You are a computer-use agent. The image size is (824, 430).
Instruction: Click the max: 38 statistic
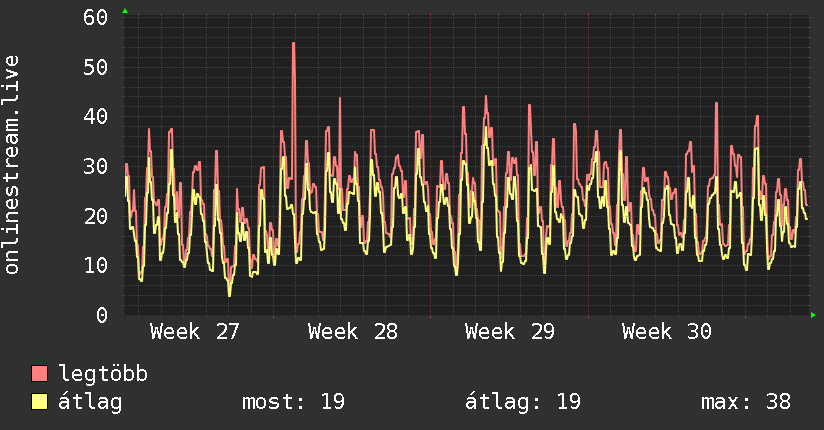(746, 402)
